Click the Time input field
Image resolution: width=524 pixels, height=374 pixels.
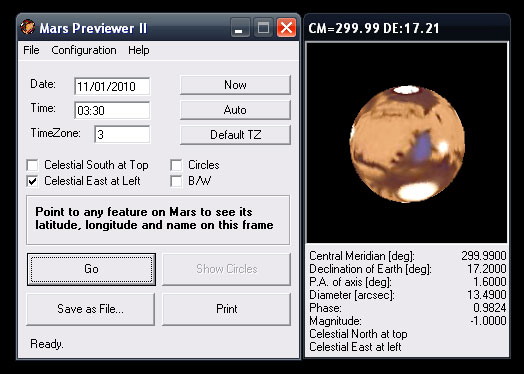pyautogui.click(x=112, y=111)
